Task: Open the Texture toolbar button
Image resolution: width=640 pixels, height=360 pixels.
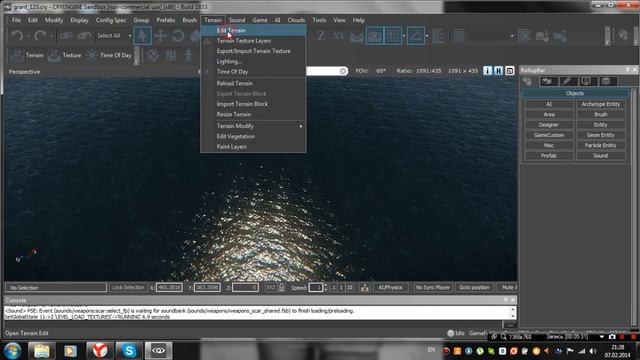Action: click(64, 55)
